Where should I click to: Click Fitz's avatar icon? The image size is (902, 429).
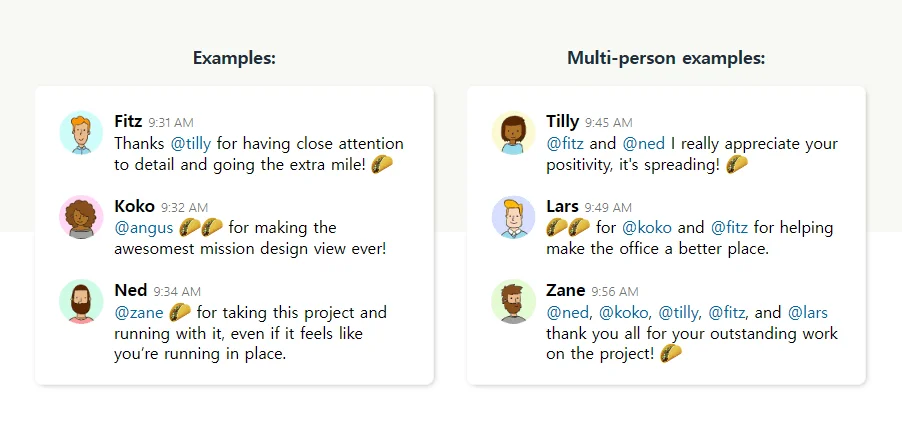pyautogui.click(x=81, y=133)
